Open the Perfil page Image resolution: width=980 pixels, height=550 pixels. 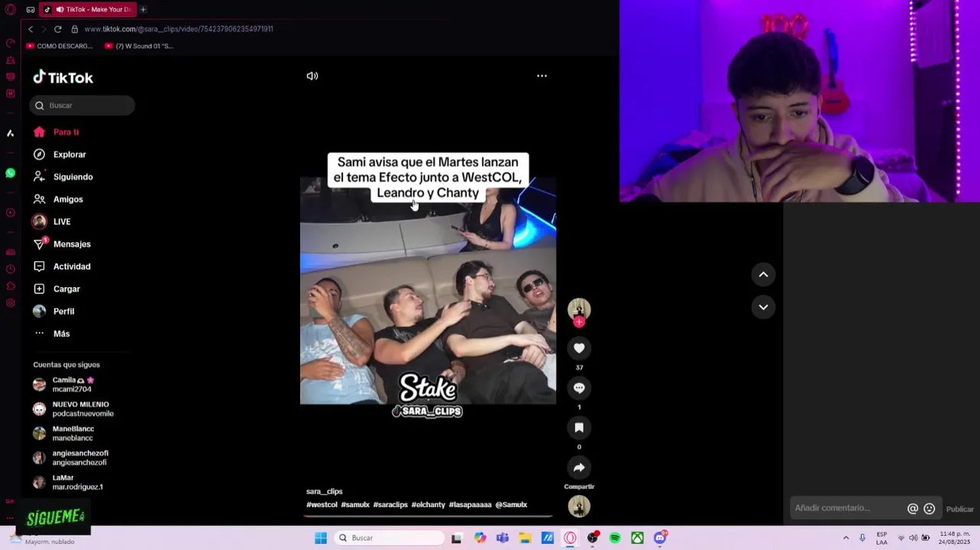pyautogui.click(x=53, y=311)
